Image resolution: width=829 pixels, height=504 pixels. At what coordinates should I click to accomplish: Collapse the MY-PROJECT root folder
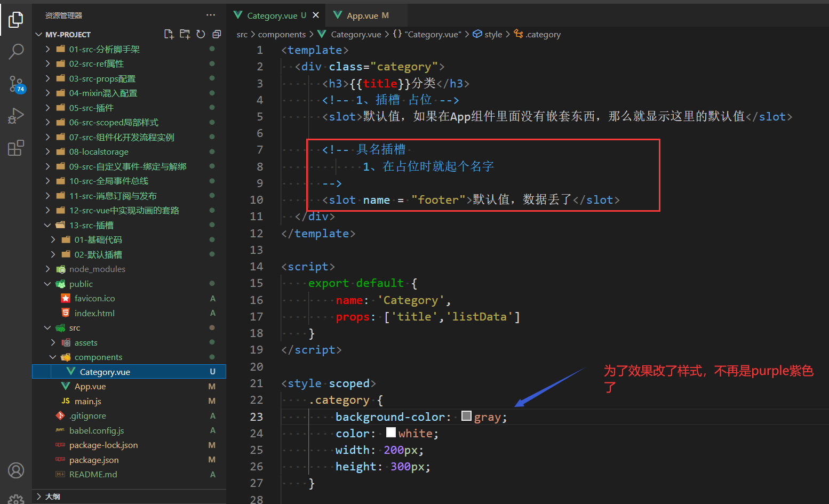click(39, 34)
